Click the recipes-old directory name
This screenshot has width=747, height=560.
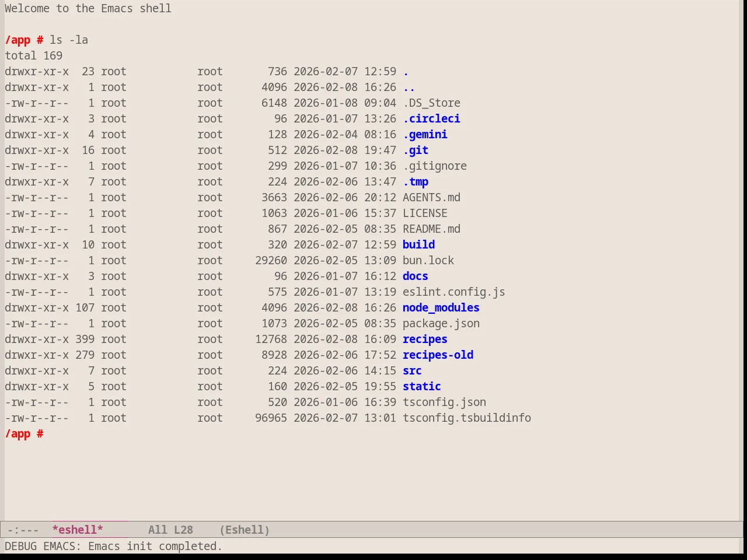point(438,355)
